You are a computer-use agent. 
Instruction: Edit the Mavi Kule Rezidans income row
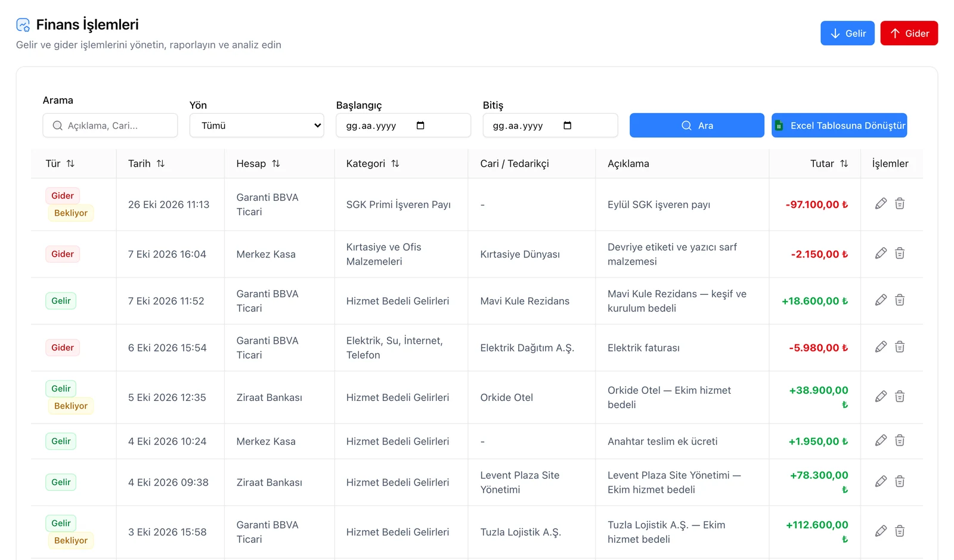(881, 300)
